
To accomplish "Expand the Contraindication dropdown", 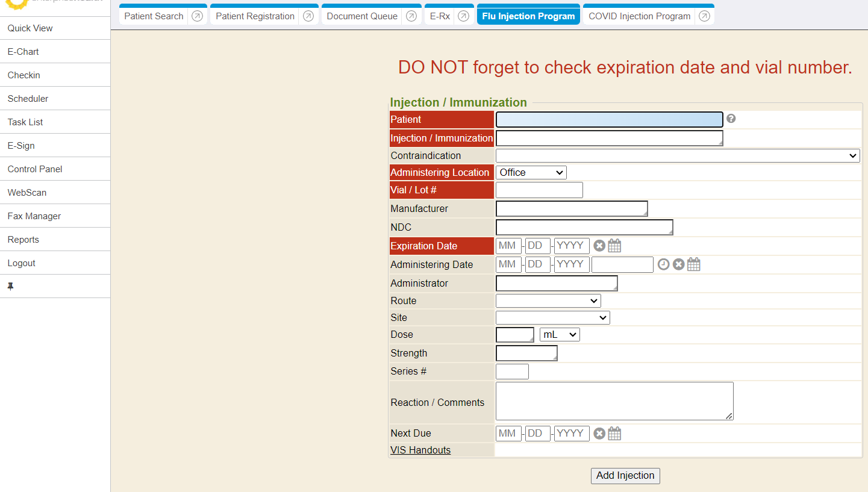I will coord(677,155).
